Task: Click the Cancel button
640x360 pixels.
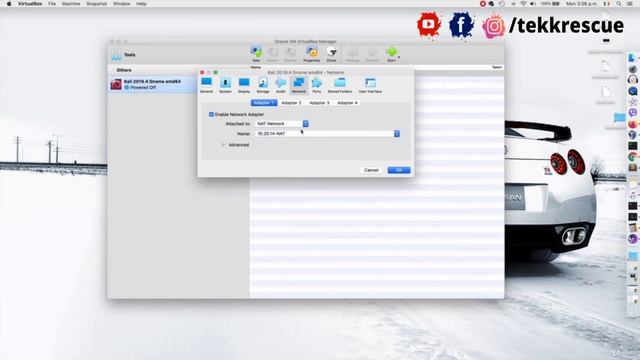Action: pos(371,170)
